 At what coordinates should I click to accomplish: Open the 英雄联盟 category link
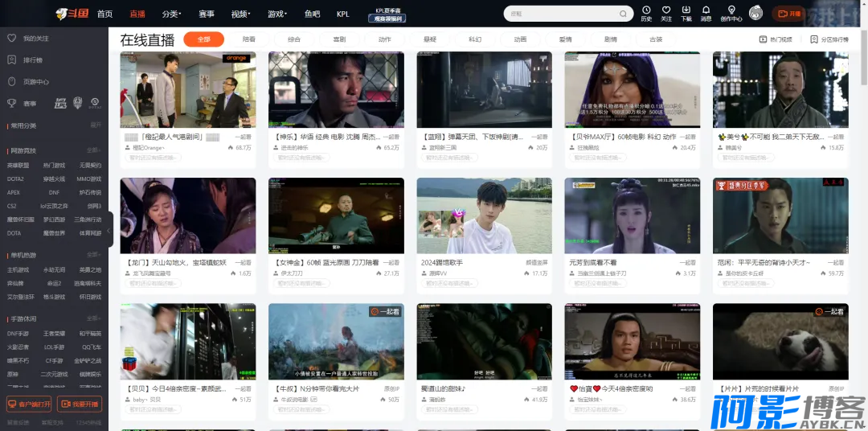pyautogui.click(x=18, y=165)
